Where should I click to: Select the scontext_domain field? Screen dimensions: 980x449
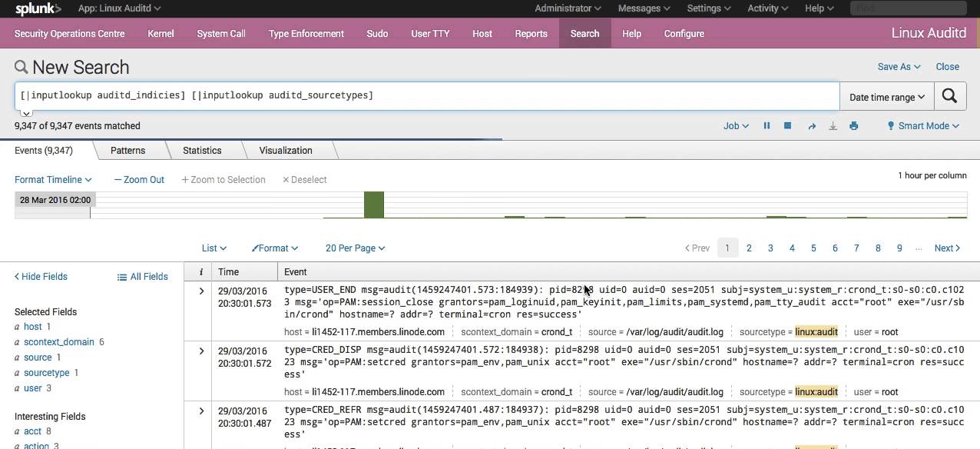pos(59,342)
